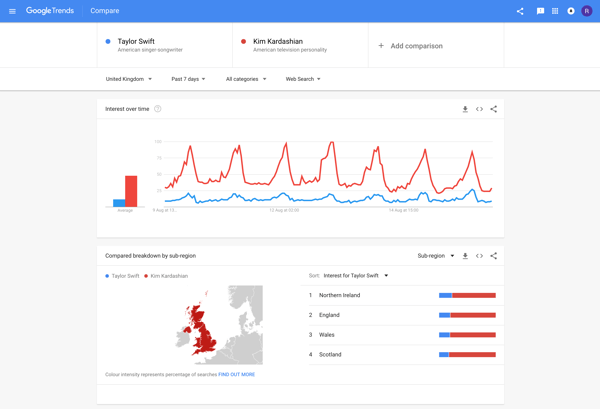Edit the Taylor Swift search term
The width and height of the screenshot is (600, 409).
(165, 45)
